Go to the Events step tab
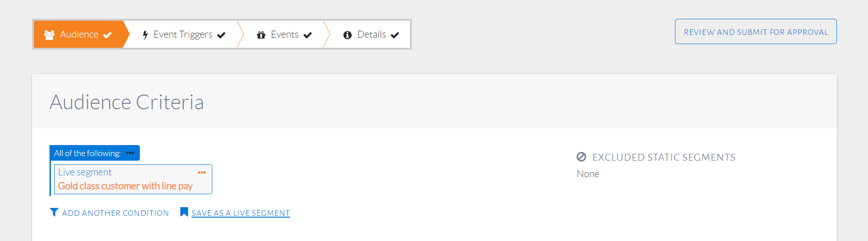This screenshot has width=868, height=241. point(285,34)
